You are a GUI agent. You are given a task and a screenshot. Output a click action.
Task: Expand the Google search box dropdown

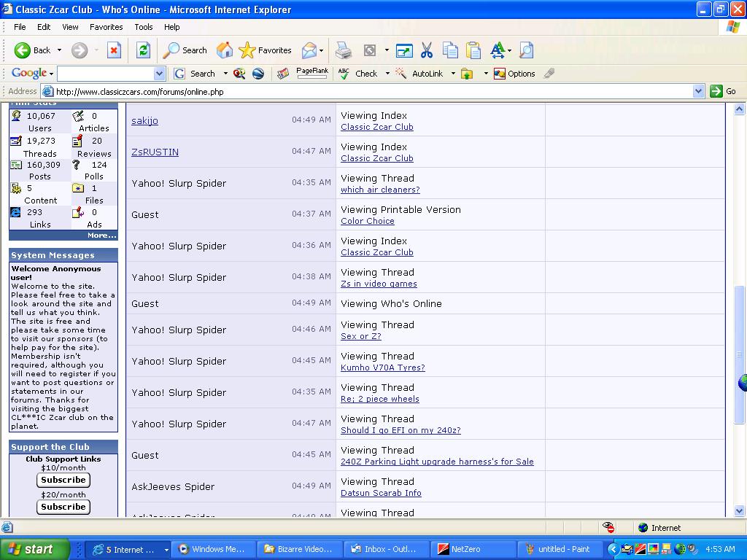[159, 74]
